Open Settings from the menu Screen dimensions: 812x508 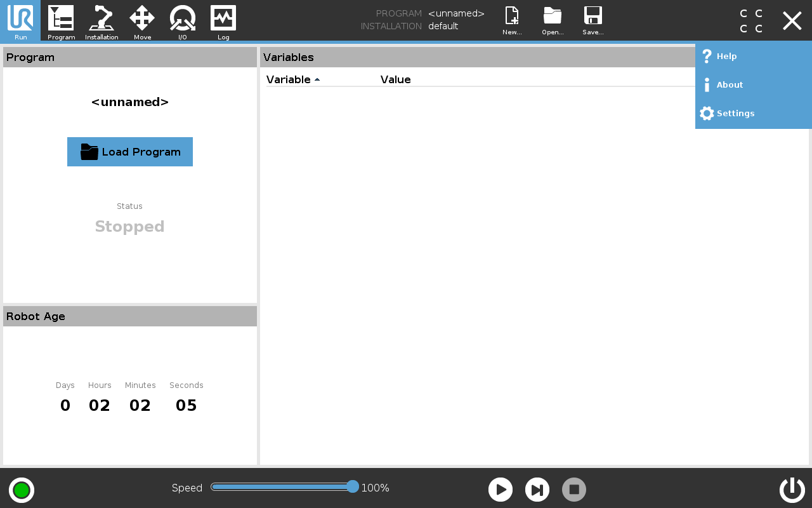[735, 114]
